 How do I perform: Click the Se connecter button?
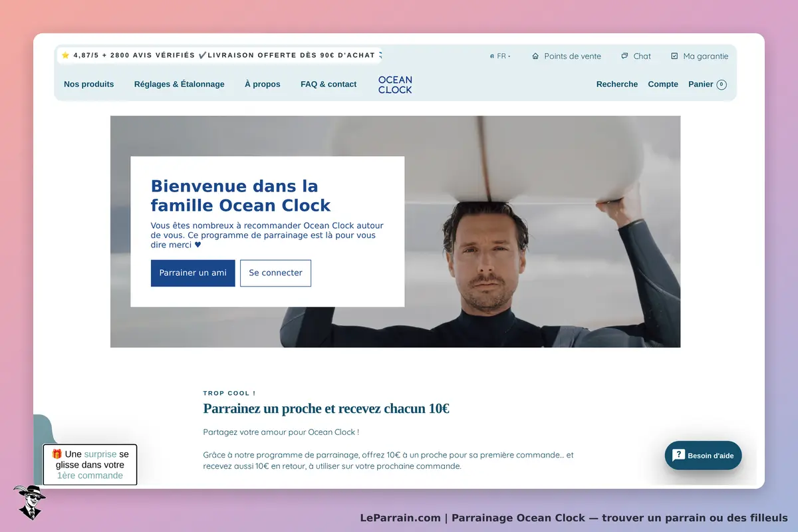click(x=275, y=273)
